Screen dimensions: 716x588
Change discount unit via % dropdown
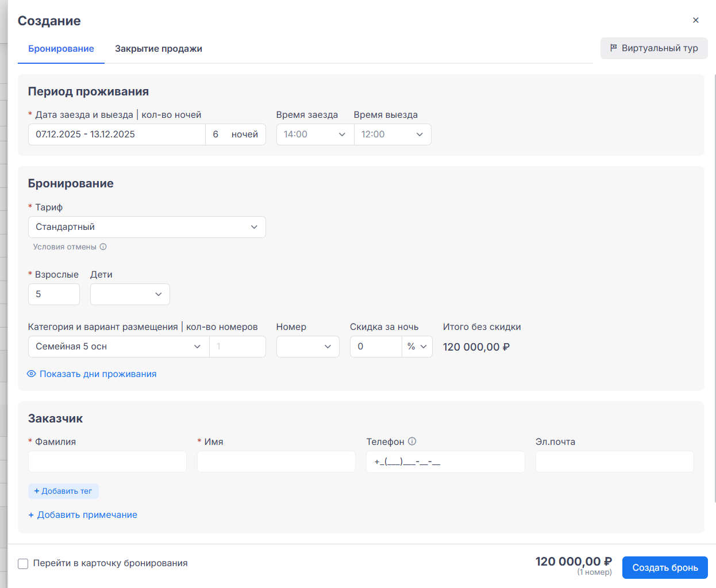417,347
